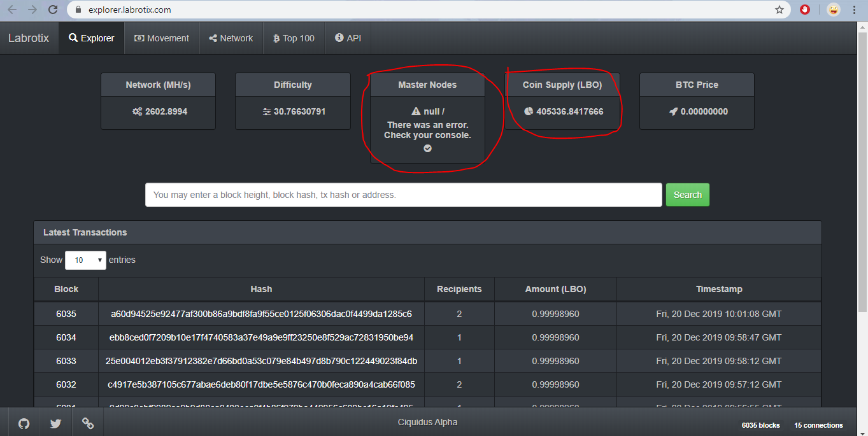868x436 pixels.
Task: Click the rocket icon beside BTC price
Action: point(673,111)
